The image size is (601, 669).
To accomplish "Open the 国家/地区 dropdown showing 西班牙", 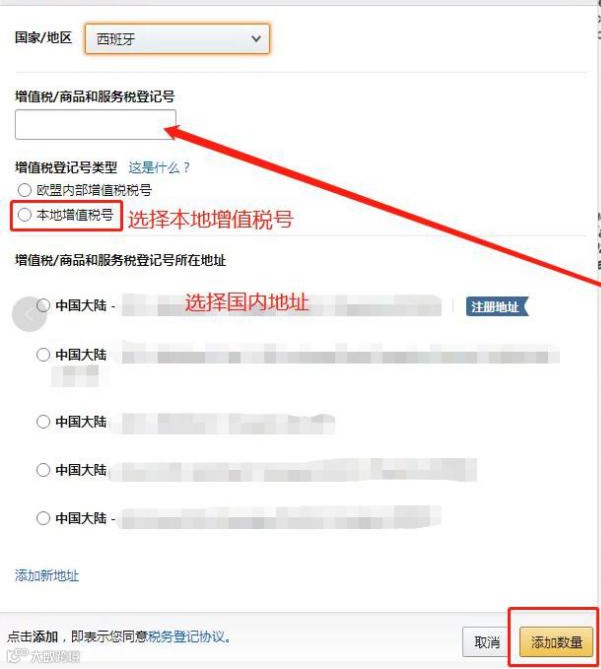I will click(x=177, y=39).
